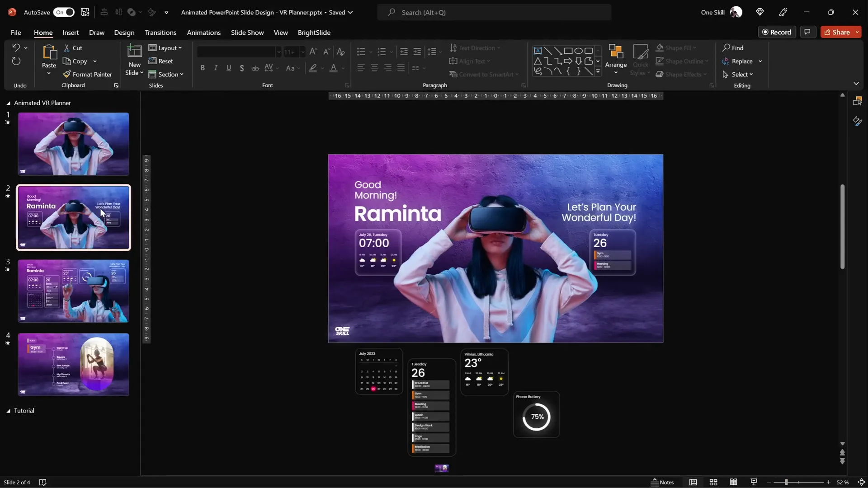Select the rectangle shape in shapes gallery
This screenshot has width=868, height=488.
tap(568, 51)
